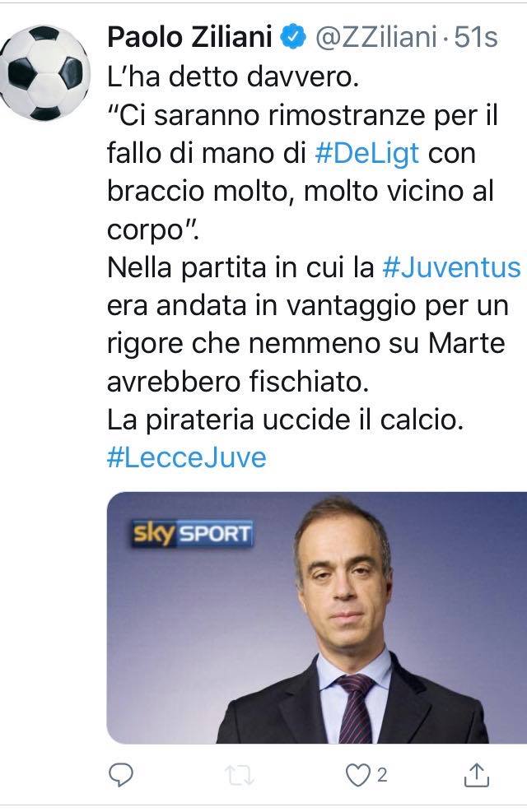Open the soccer ball profile avatar
This screenshot has width=527, height=812.
tap(44, 73)
